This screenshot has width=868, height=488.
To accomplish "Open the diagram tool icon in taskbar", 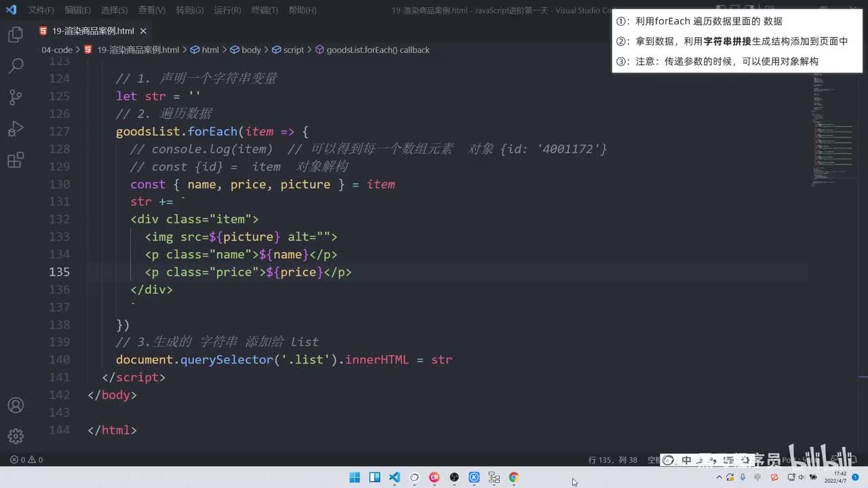I will tap(494, 477).
